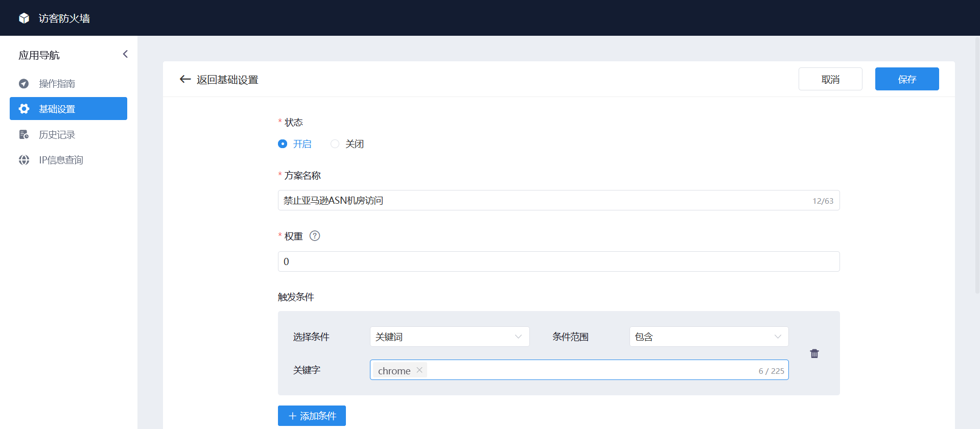The width and height of the screenshot is (980, 429).
Task: Delete the condition with trash icon
Action: tap(814, 353)
